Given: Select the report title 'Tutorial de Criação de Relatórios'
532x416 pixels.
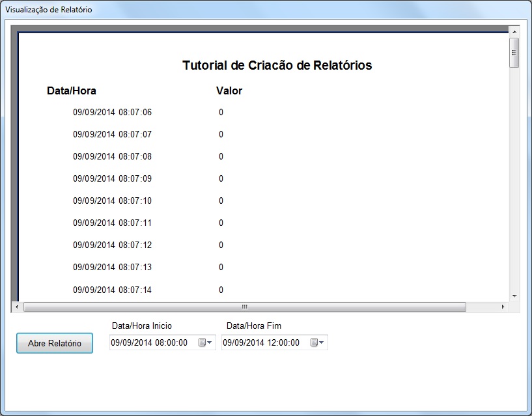Looking at the screenshot, I should pos(277,65).
